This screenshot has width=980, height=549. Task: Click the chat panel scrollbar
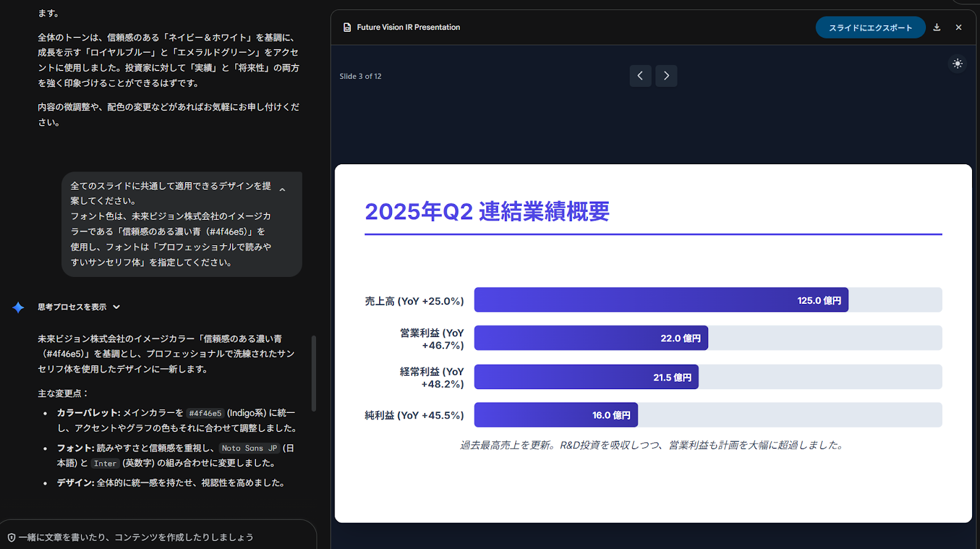point(314,374)
